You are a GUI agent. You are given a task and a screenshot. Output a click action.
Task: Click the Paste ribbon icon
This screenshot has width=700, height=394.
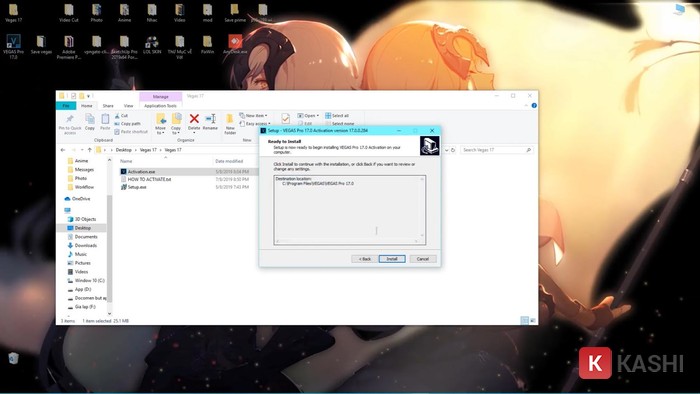(105, 121)
